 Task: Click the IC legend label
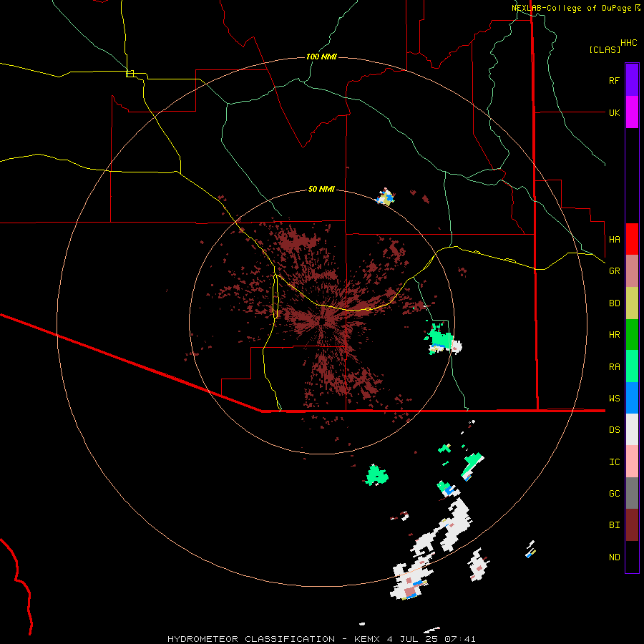tap(614, 462)
